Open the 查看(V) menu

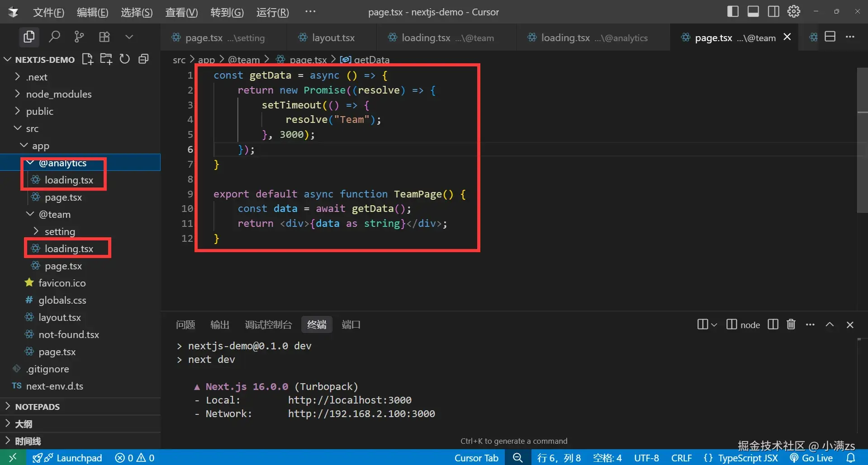coord(181,12)
